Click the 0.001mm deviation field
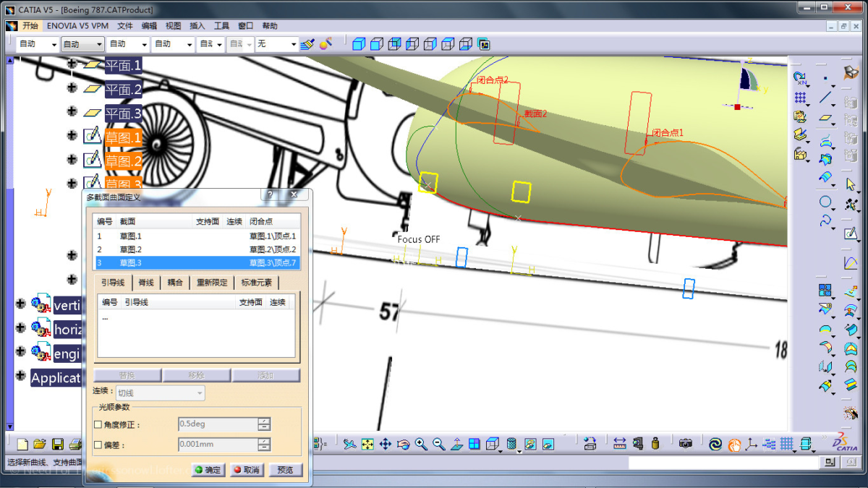 218,445
